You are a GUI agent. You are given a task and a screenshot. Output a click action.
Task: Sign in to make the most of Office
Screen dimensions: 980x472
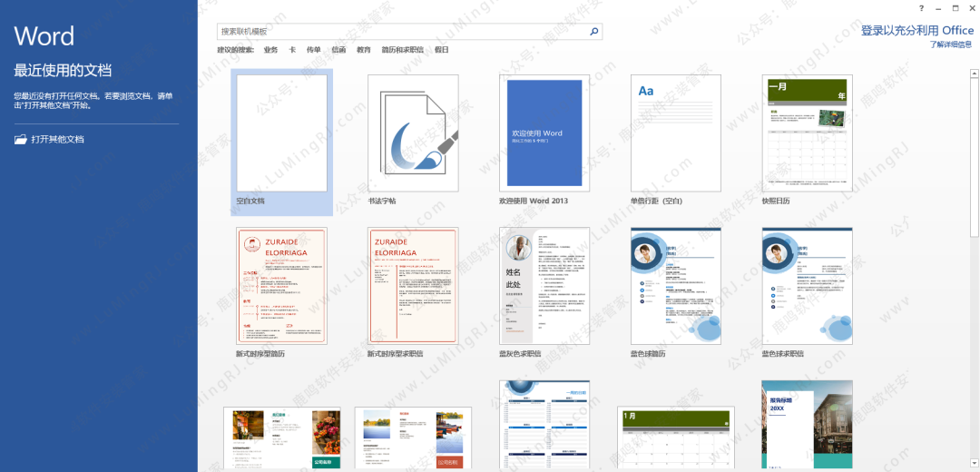click(x=916, y=31)
